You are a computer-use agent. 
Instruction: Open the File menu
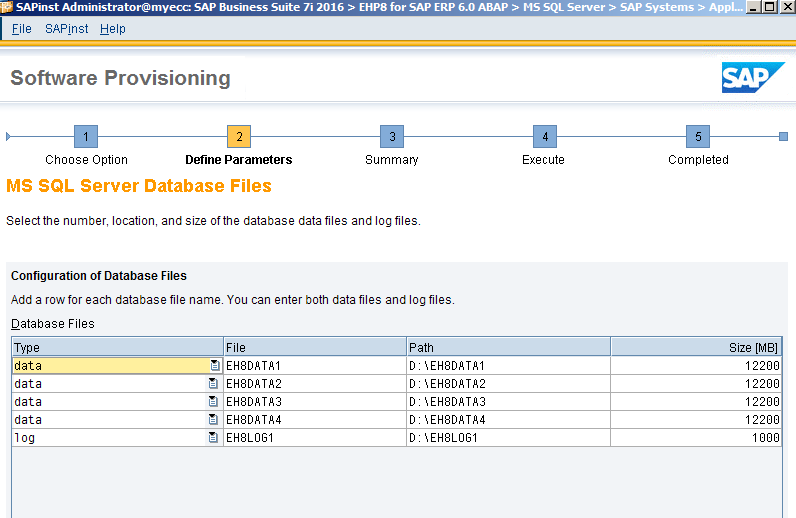coord(21,29)
